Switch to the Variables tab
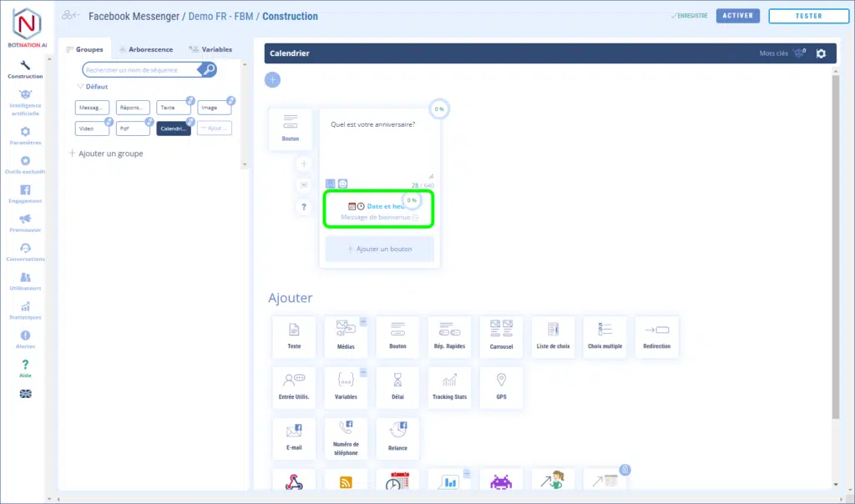855x504 pixels. (210, 49)
